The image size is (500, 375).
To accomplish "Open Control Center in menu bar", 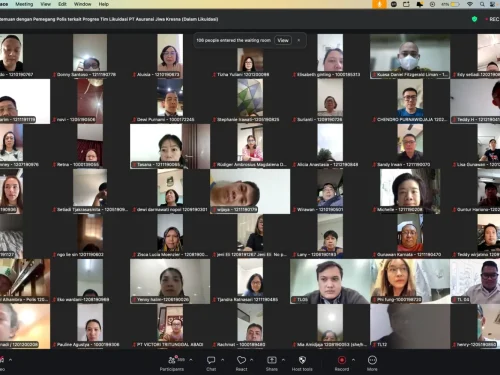I will point(492,4).
